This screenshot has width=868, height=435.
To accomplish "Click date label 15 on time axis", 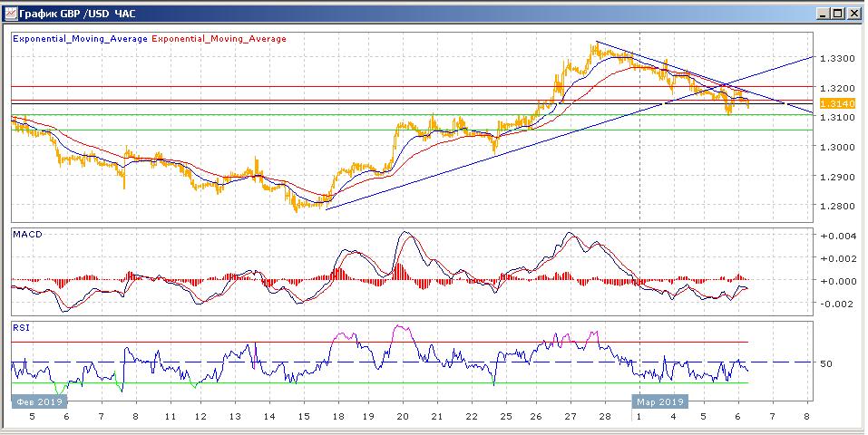I will [303, 417].
